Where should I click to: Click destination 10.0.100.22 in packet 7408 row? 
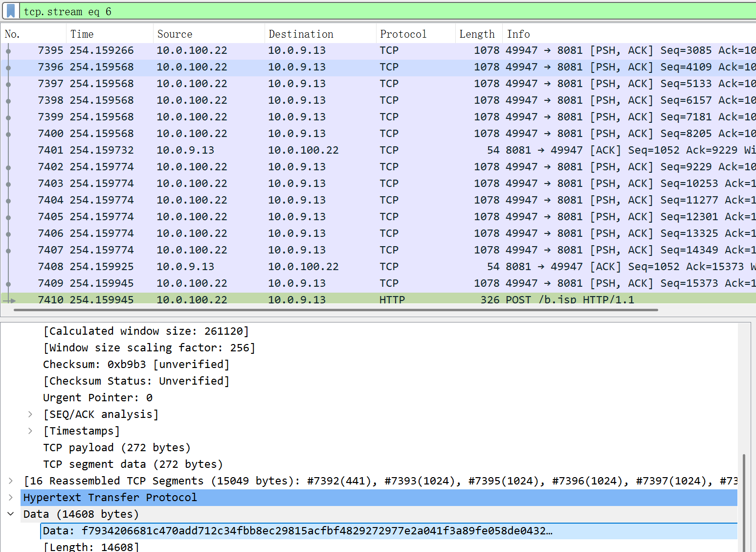pos(303,267)
